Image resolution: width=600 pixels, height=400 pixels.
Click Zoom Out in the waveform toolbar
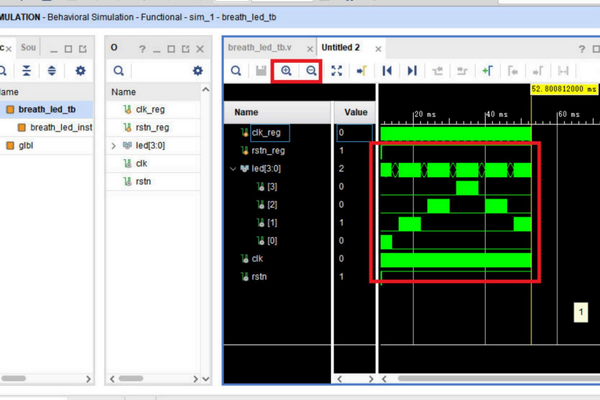[311, 71]
